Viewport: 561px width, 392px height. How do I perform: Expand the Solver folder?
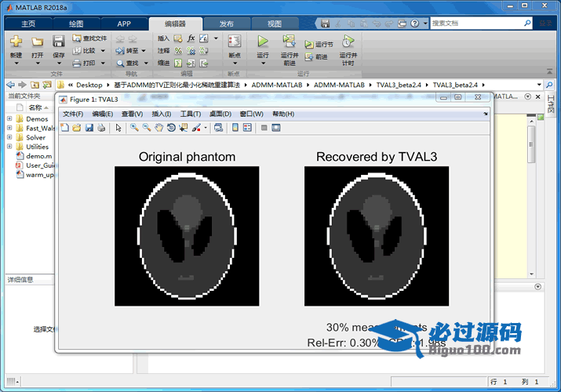click(x=9, y=137)
